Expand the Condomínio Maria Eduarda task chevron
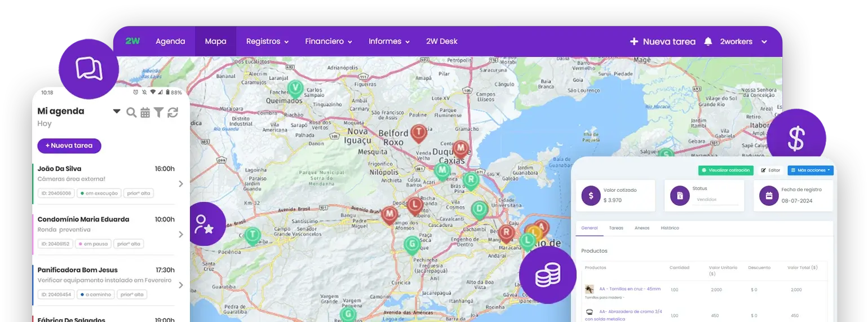 click(x=181, y=234)
